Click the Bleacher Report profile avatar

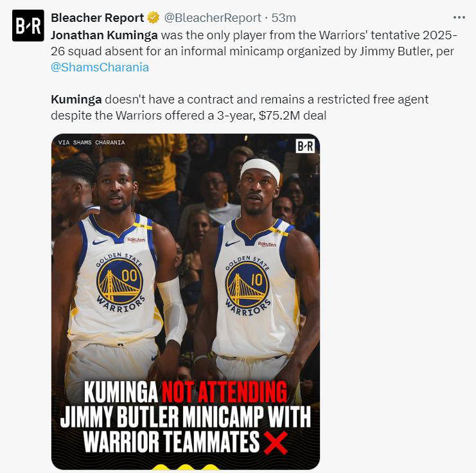(x=28, y=26)
